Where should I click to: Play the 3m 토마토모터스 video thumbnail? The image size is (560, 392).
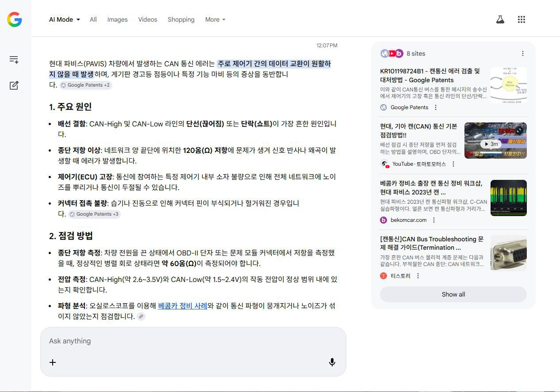495,143
